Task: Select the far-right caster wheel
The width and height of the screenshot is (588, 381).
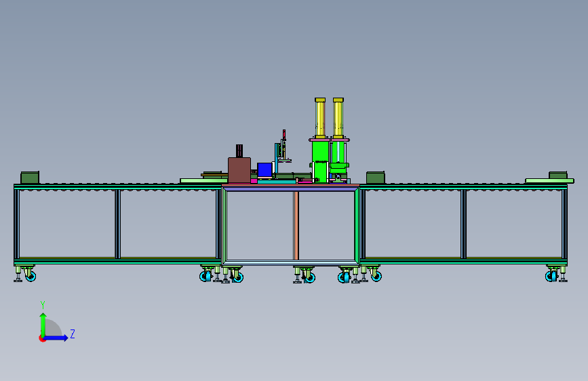Action: pos(551,277)
